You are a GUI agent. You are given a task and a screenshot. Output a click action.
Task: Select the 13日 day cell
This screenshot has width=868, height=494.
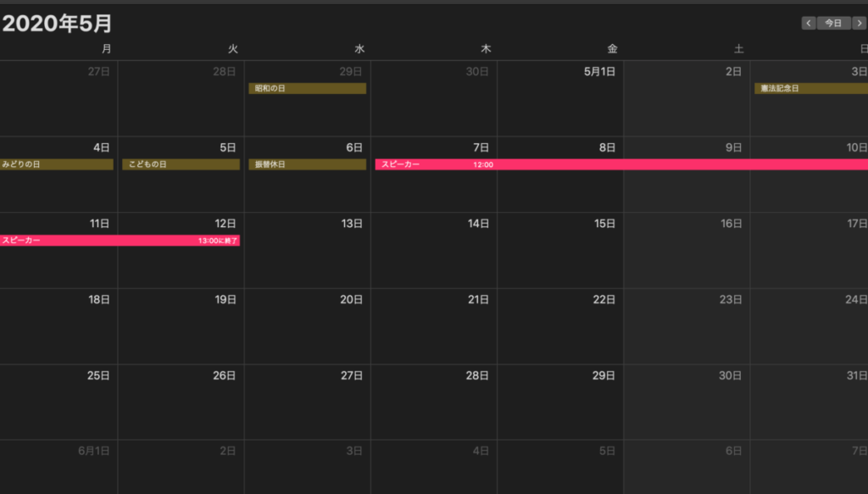coord(308,254)
